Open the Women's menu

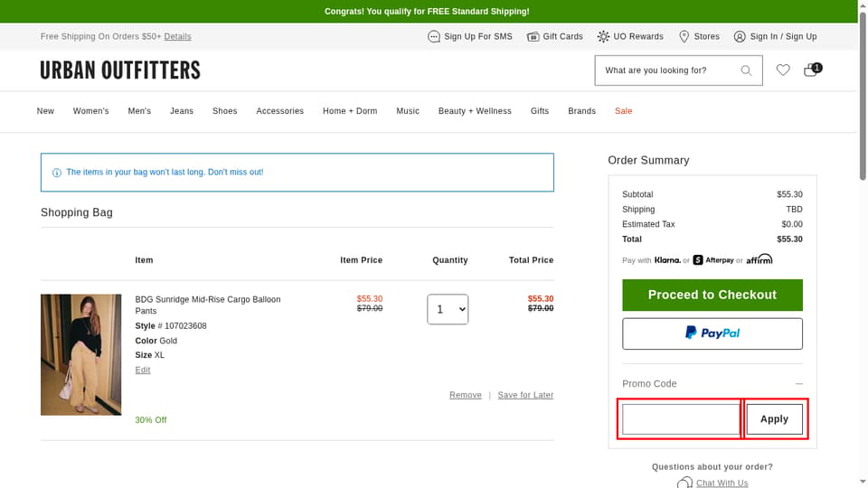coord(90,111)
